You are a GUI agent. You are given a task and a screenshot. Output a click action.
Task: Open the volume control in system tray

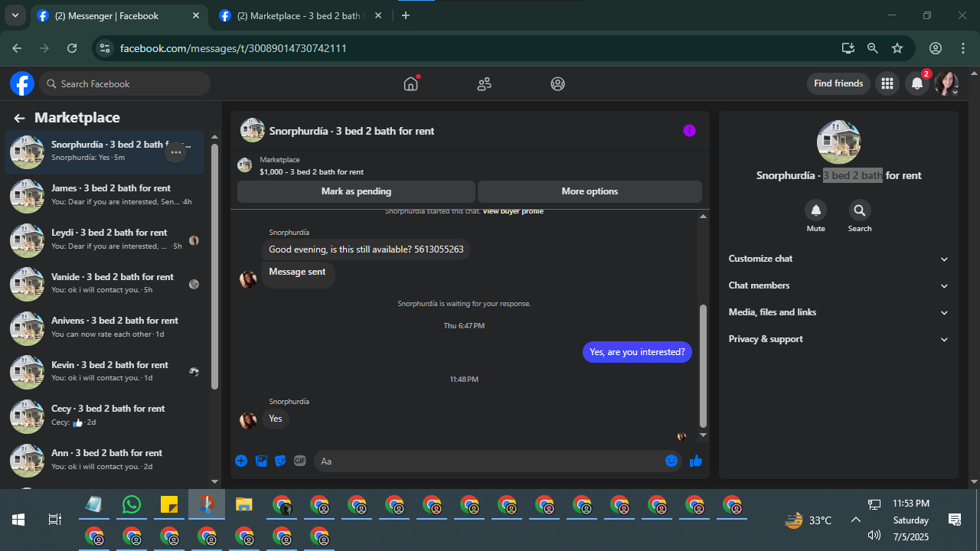pyautogui.click(x=874, y=535)
